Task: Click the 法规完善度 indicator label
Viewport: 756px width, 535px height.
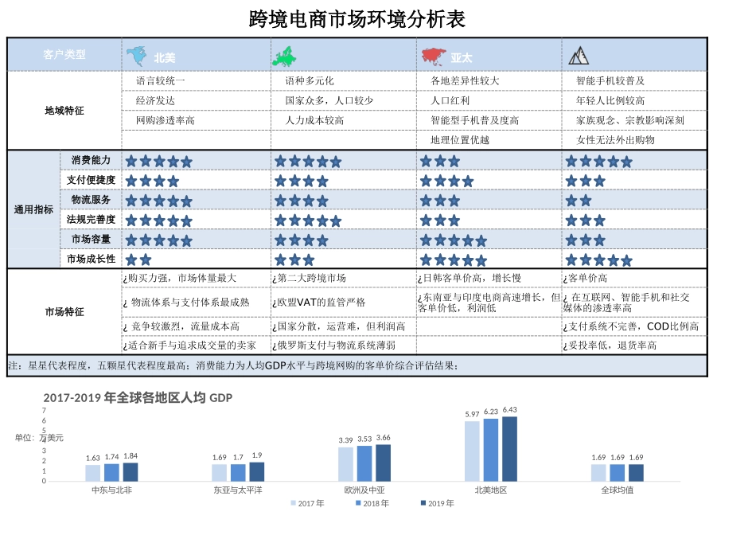Action: 91,220
